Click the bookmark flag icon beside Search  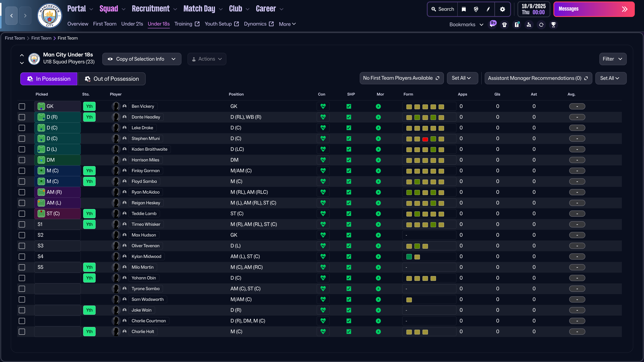[x=464, y=9]
